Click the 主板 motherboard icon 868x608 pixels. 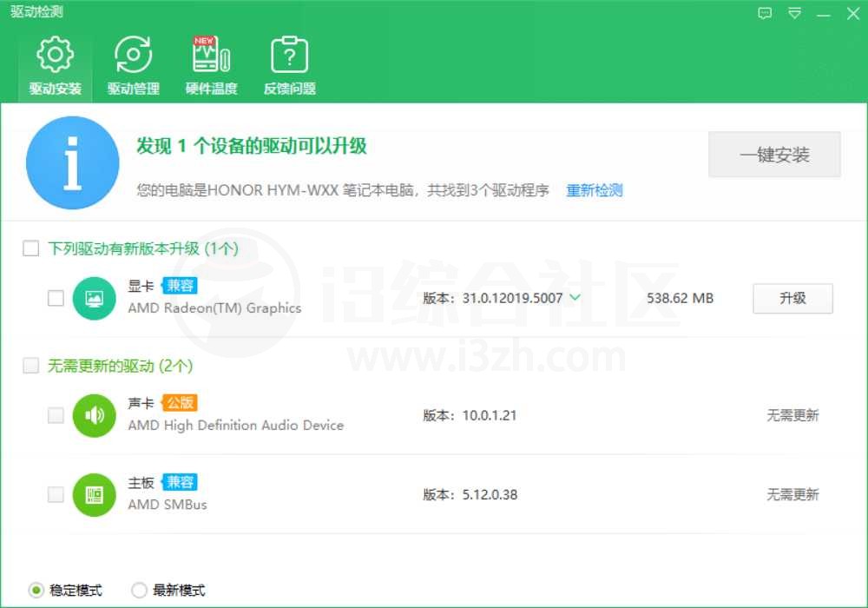click(94, 495)
